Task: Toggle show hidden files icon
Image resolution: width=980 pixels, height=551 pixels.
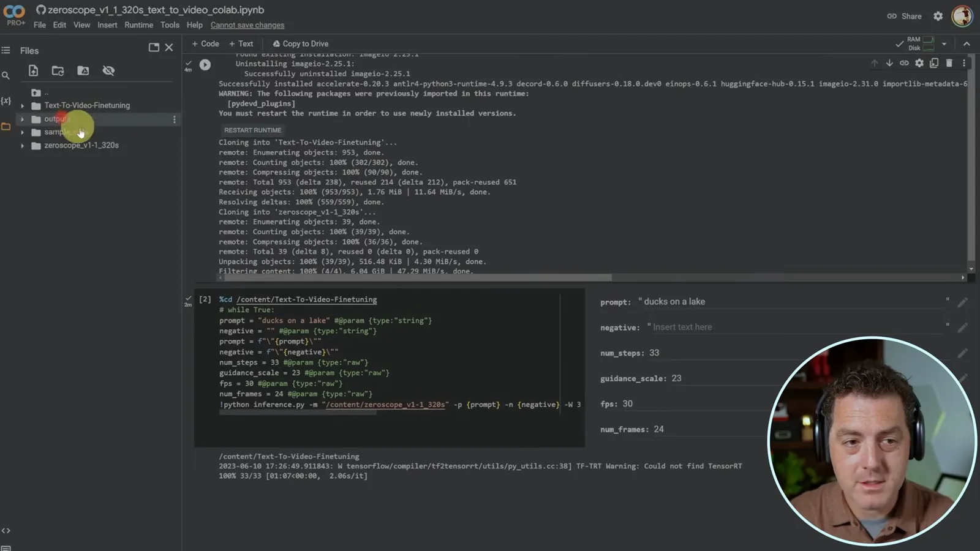Action: click(108, 71)
